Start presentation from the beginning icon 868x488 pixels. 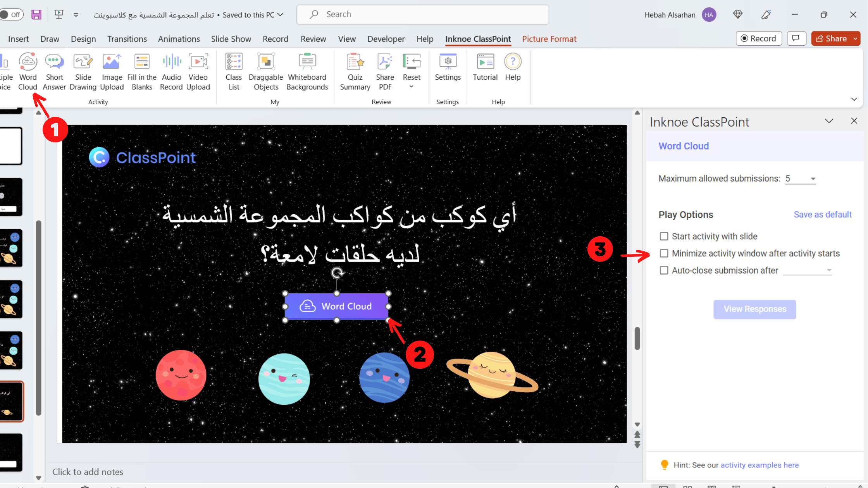tap(59, 15)
